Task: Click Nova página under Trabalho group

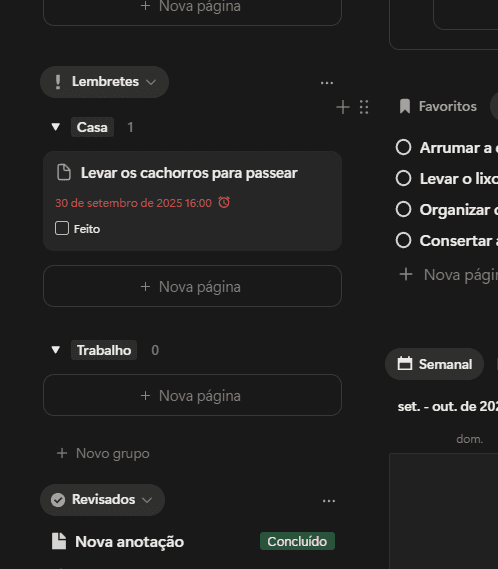Action: 192,395
